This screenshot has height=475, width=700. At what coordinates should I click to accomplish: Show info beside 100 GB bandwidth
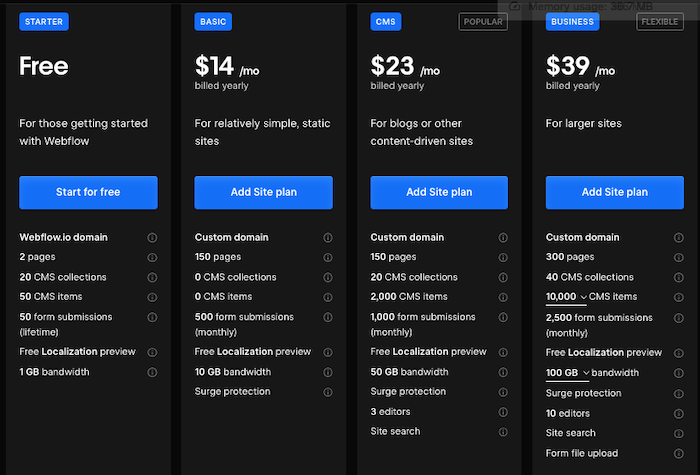pyautogui.click(x=679, y=373)
